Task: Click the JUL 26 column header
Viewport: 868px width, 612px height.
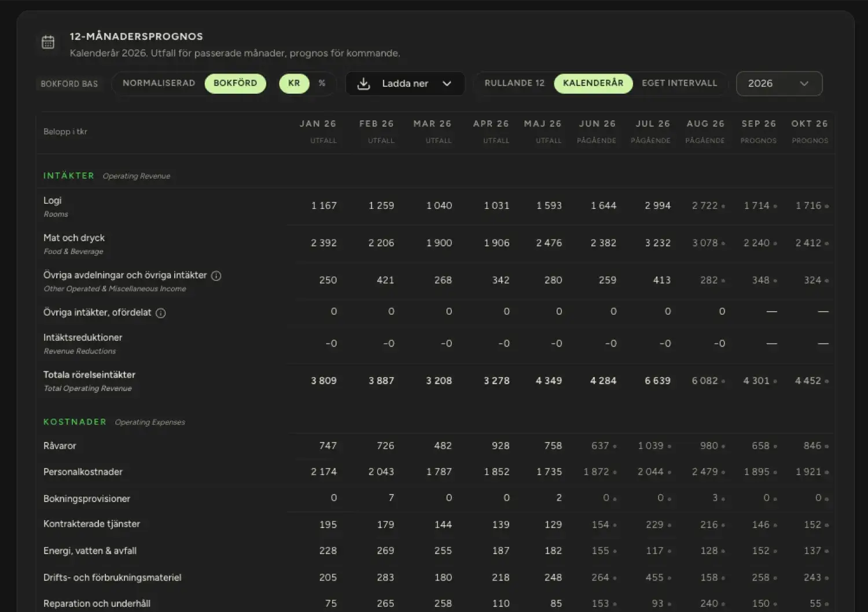Action: tap(653, 124)
